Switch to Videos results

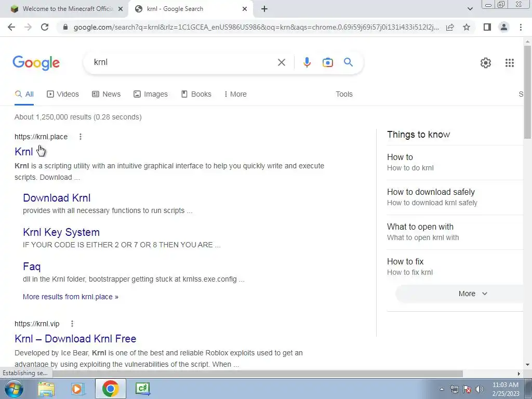click(x=63, y=95)
